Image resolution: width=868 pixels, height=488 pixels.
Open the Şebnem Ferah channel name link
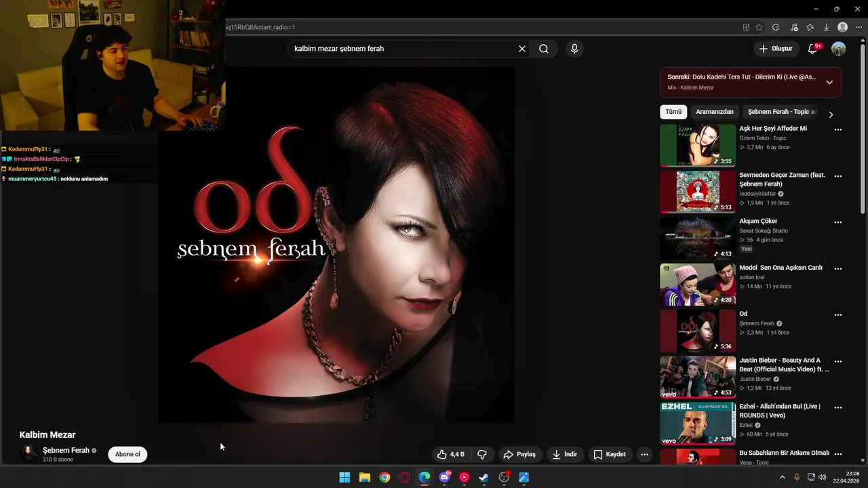[x=66, y=450]
